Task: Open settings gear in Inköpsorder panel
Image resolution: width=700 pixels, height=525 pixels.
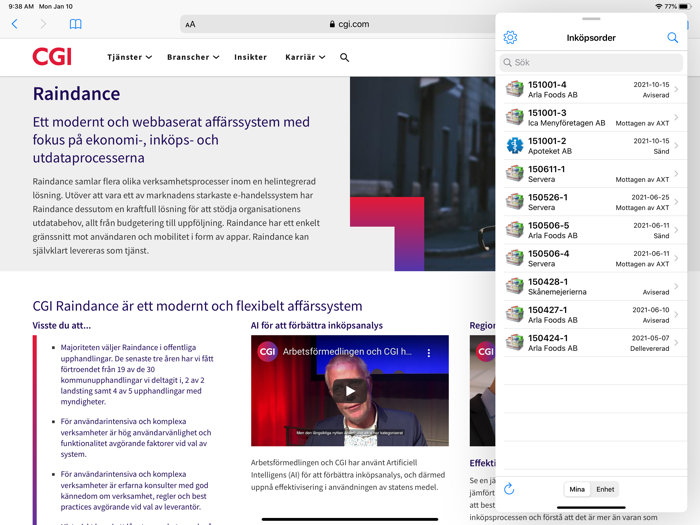Action: coord(510,38)
